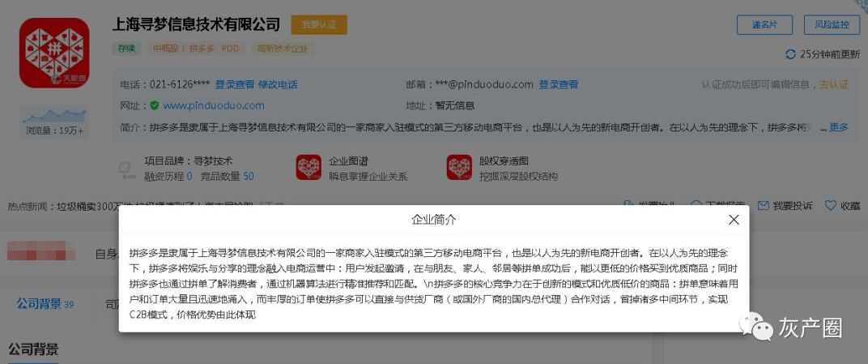This screenshot has width=868, height=364.
Task: Expand the summary via 更多 link
Action: pyautogui.click(x=838, y=127)
